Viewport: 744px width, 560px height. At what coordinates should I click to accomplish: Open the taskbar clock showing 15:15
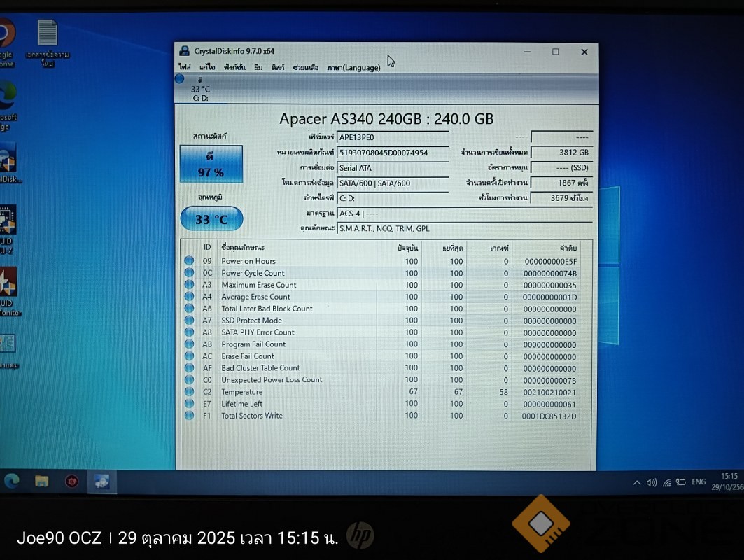pyautogui.click(x=727, y=481)
